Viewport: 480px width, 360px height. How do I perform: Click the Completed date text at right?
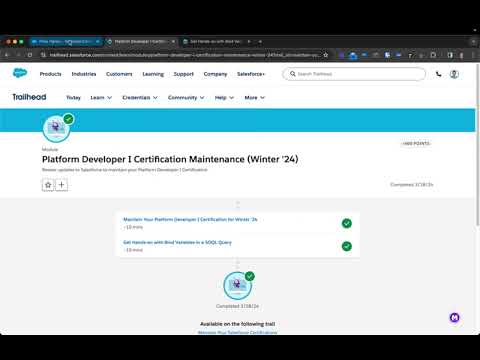click(x=412, y=185)
